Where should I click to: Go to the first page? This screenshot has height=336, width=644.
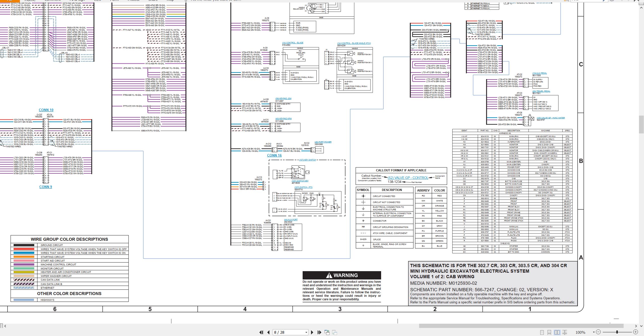261,332
